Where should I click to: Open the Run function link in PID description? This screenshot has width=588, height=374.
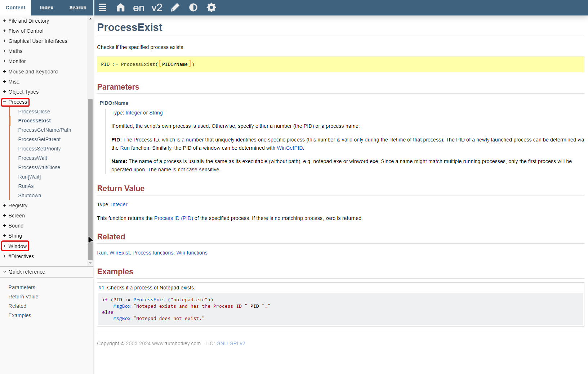point(125,148)
